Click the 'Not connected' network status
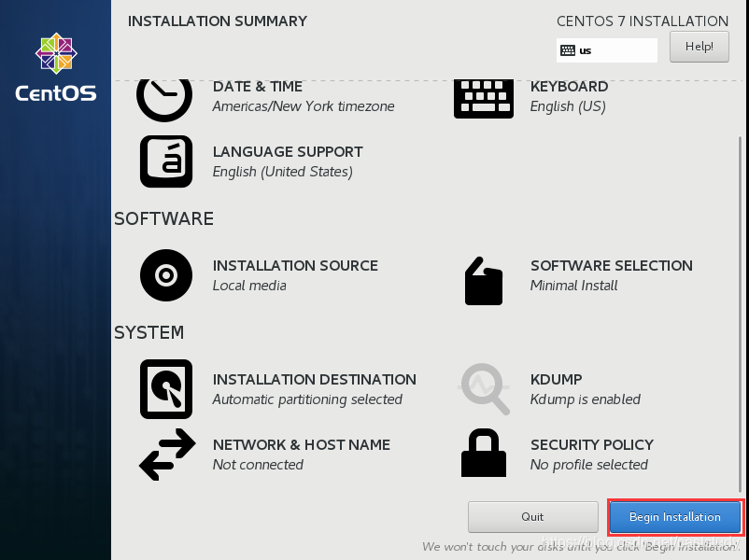The image size is (749, 560). coord(258,465)
